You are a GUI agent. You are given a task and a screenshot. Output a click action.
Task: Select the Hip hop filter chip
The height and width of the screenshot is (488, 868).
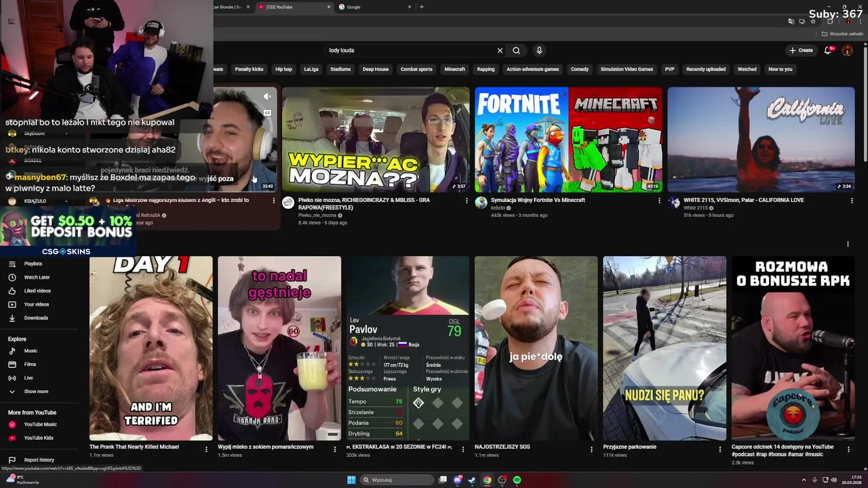tap(283, 69)
